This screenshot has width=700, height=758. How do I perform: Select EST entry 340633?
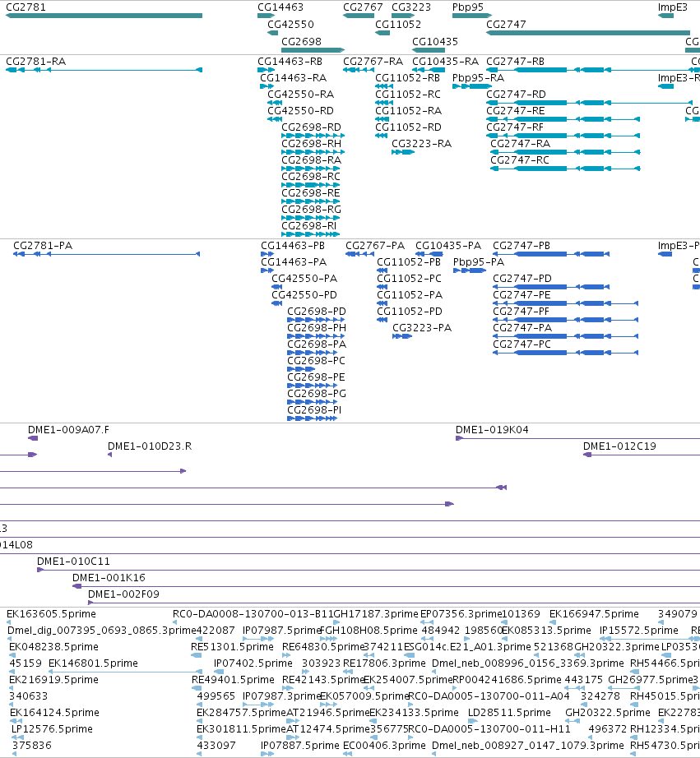(x=29, y=696)
